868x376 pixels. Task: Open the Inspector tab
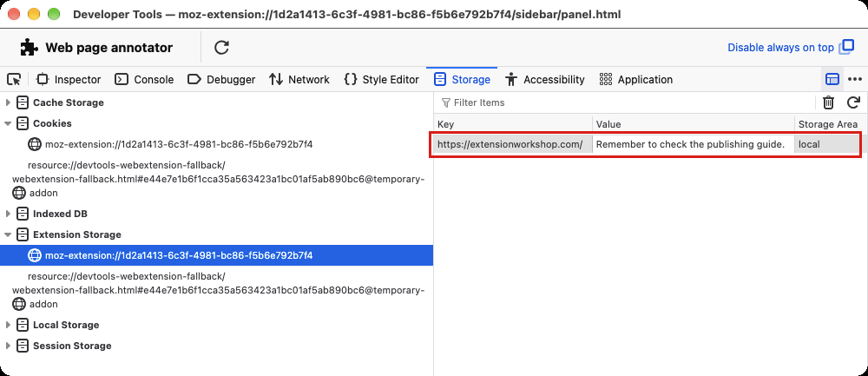pyautogui.click(x=69, y=80)
